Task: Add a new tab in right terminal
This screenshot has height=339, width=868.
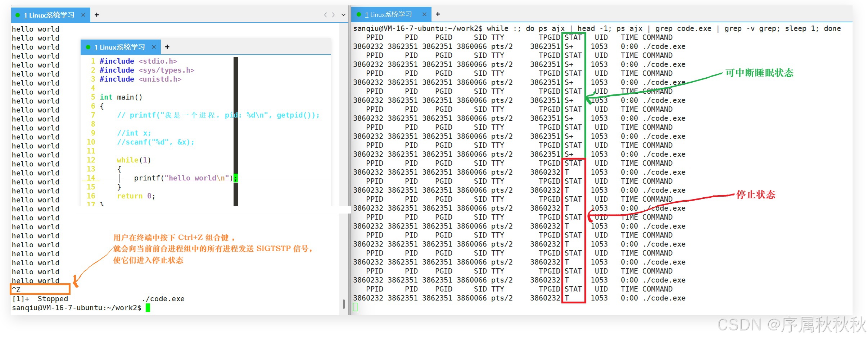Action: pyautogui.click(x=438, y=14)
